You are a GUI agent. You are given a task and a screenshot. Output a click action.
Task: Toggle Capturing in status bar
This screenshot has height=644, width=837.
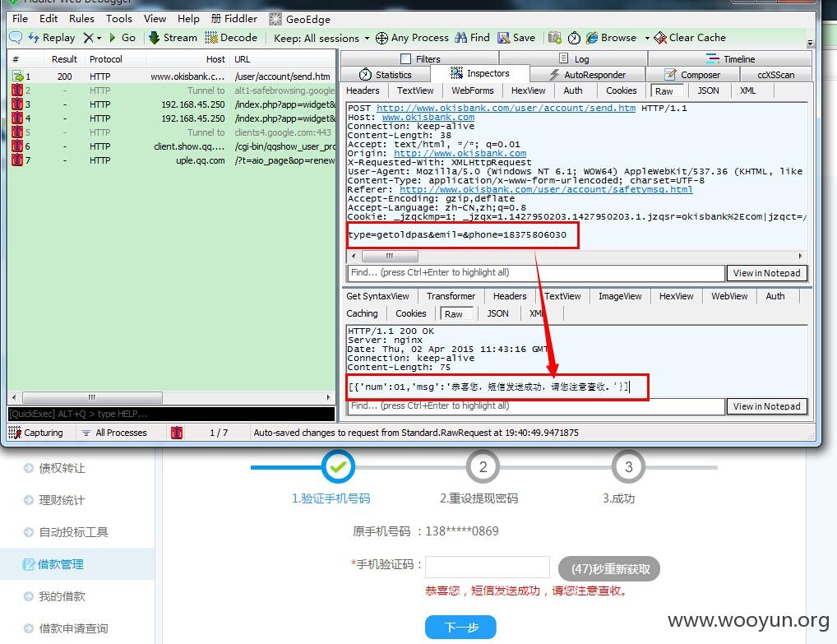pos(35,433)
